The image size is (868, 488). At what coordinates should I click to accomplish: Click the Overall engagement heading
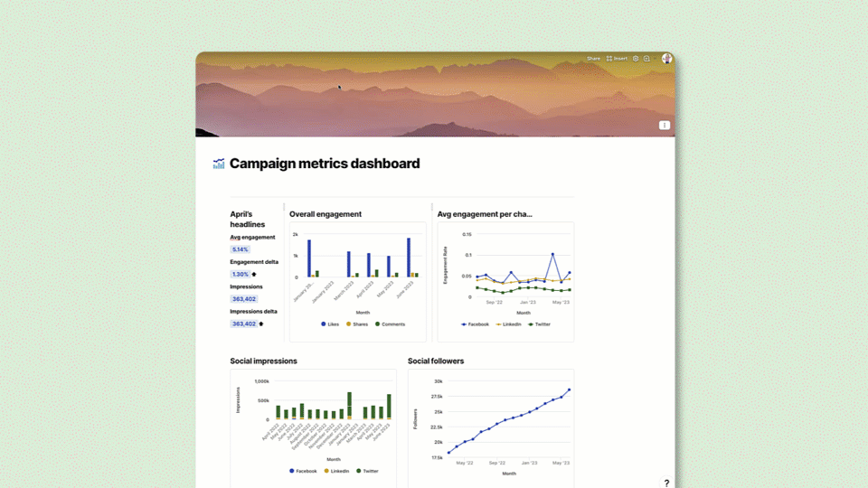[x=325, y=214]
